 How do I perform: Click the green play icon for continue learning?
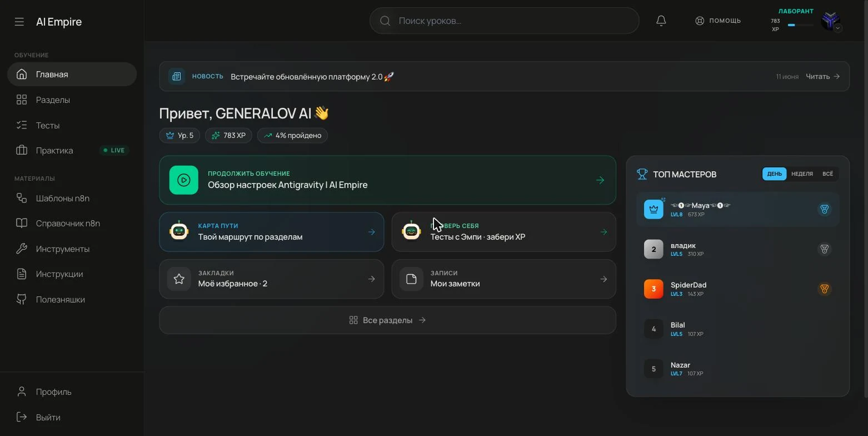(184, 180)
